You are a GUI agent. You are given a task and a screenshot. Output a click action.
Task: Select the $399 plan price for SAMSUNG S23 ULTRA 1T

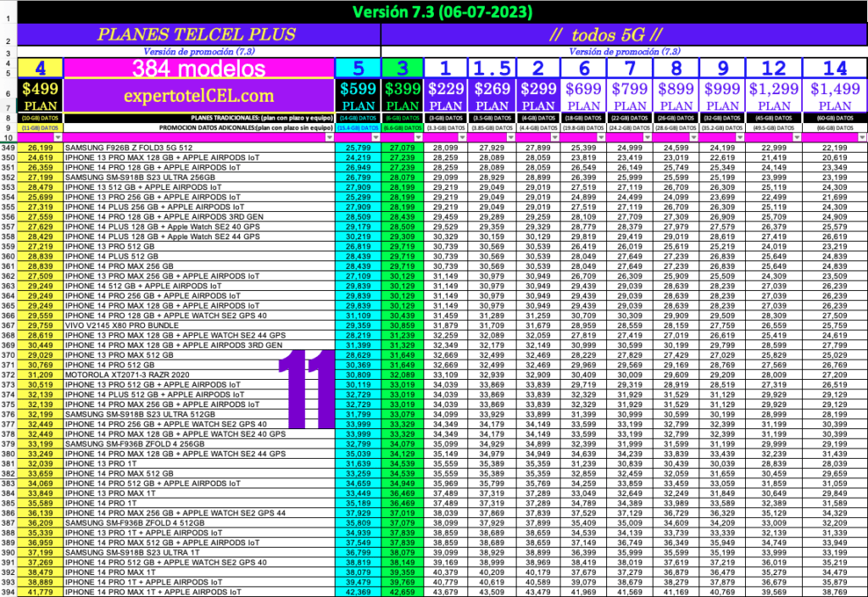pyautogui.click(x=403, y=553)
